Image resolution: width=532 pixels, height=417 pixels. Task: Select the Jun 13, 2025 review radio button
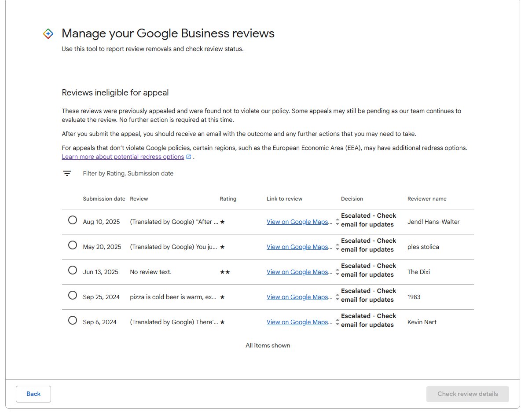(73, 270)
